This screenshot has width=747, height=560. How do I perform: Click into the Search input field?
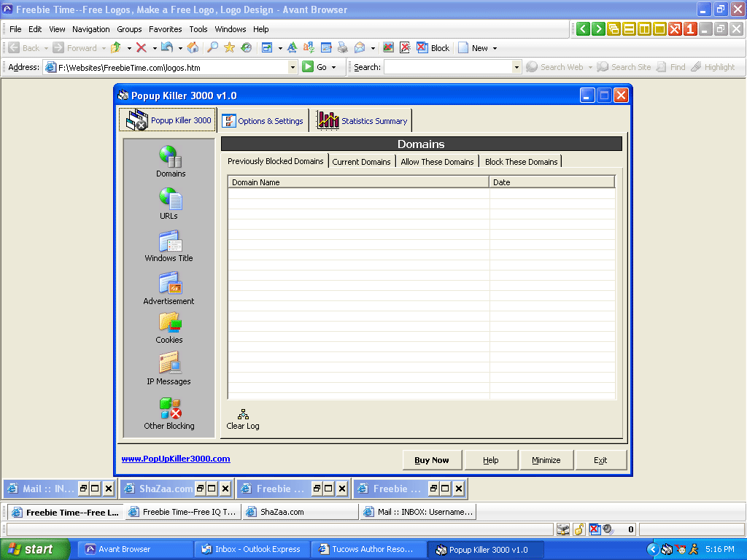448,68
